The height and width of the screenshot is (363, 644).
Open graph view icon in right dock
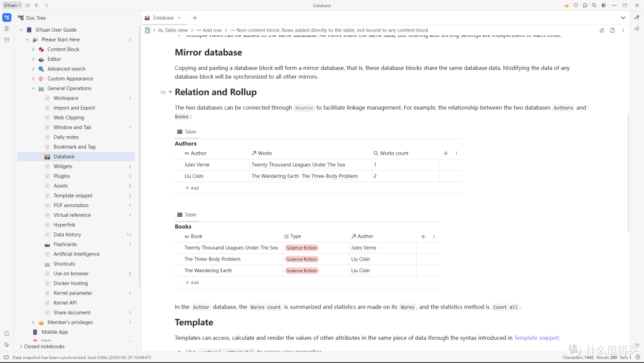tap(637, 18)
